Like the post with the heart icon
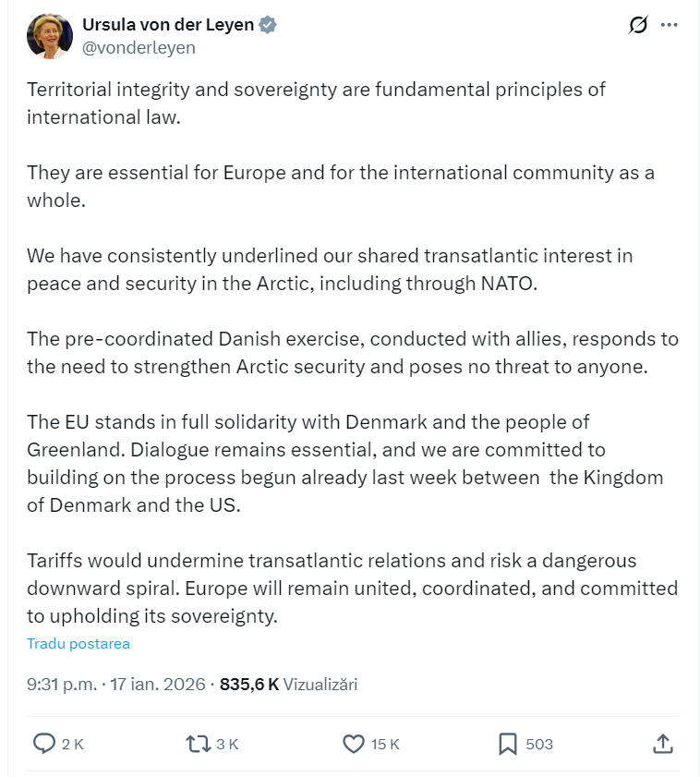 click(354, 744)
